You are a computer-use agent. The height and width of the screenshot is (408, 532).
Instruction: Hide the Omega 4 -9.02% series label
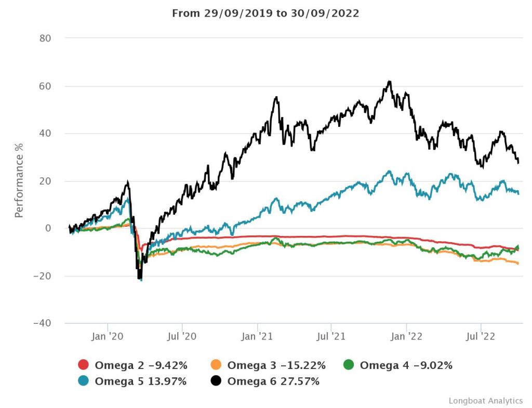[x=406, y=365]
